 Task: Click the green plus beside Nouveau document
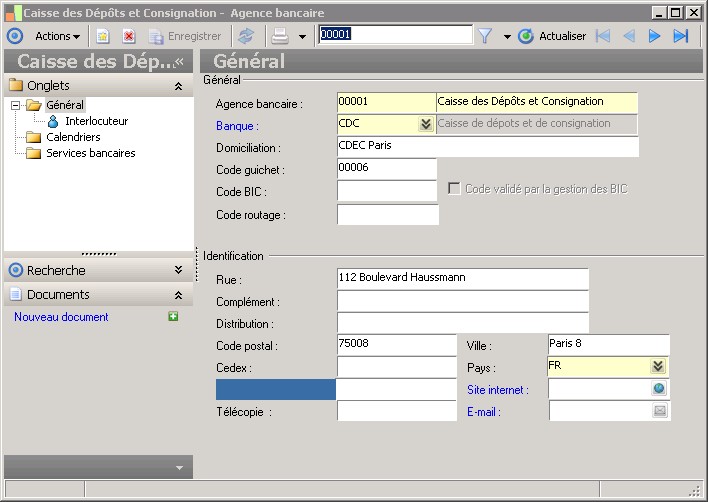[173, 317]
